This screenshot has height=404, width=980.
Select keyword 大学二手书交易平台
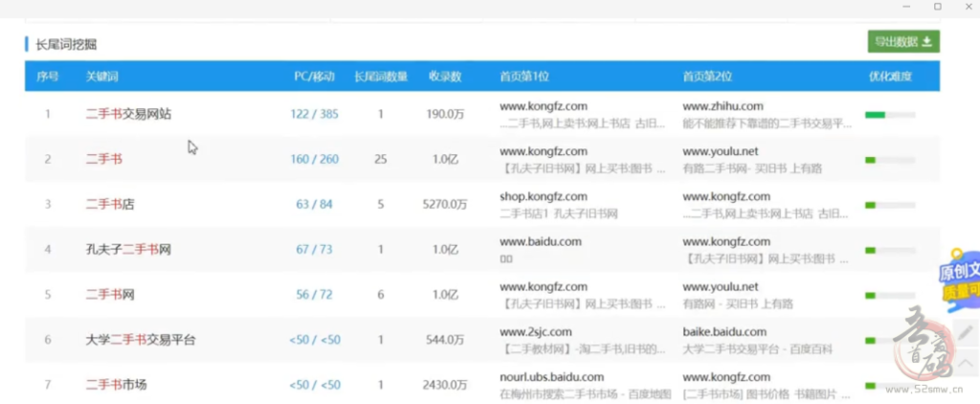[141, 340]
